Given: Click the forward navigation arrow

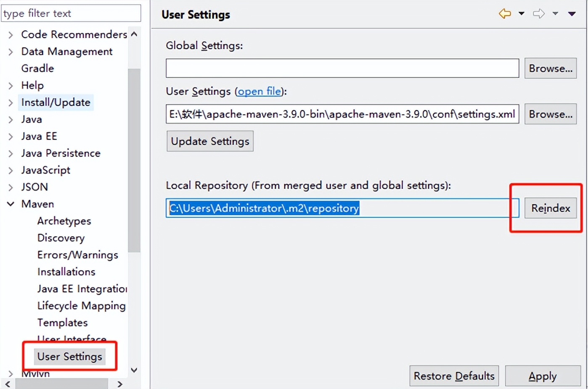Looking at the screenshot, I should [539, 13].
